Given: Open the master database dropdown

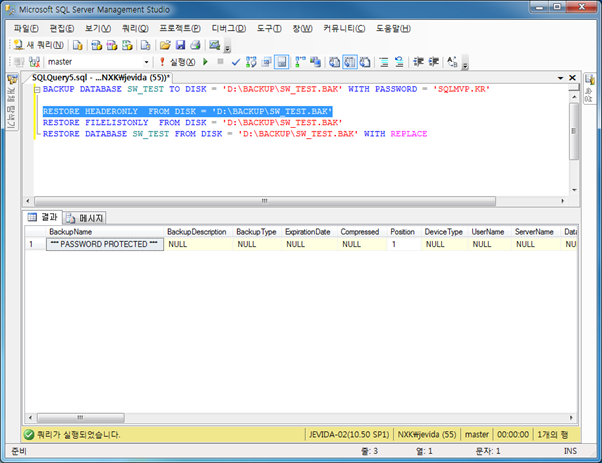Looking at the screenshot, I should click(x=146, y=62).
